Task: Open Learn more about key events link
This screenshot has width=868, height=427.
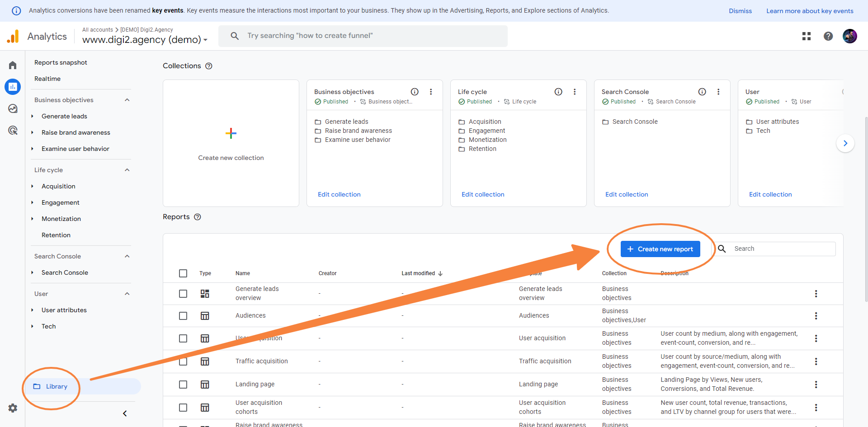Action: 810,11
